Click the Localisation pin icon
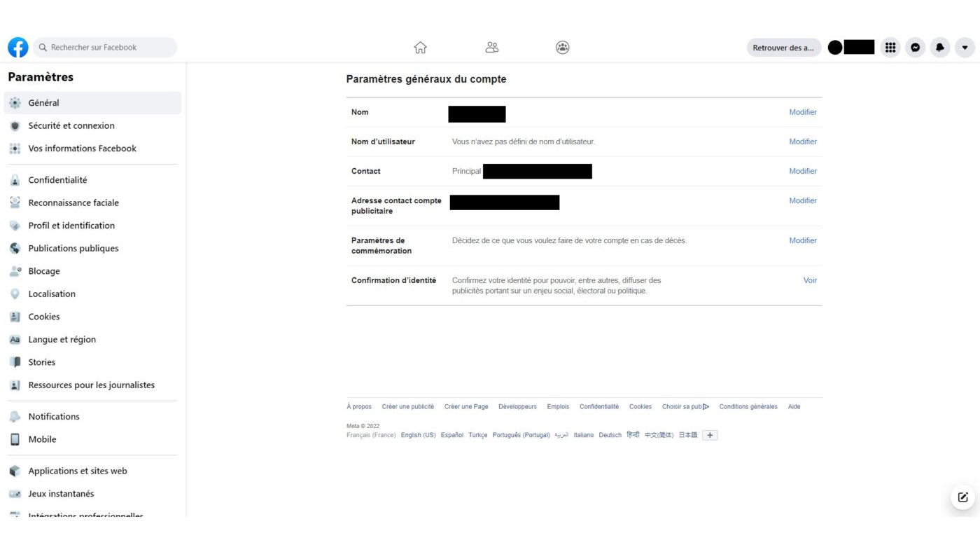The image size is (980, 552). click(15, 294)
